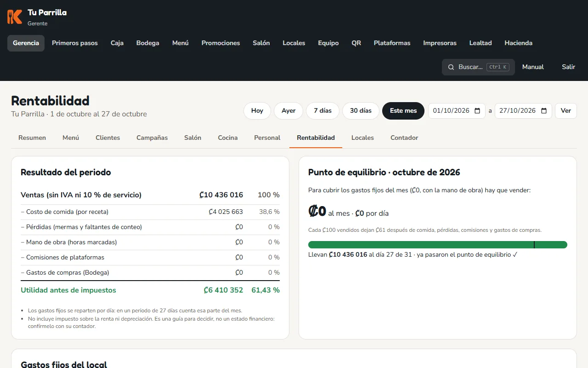
Task: Choose the Ayer range pill
Action: (x=288, y=111)
